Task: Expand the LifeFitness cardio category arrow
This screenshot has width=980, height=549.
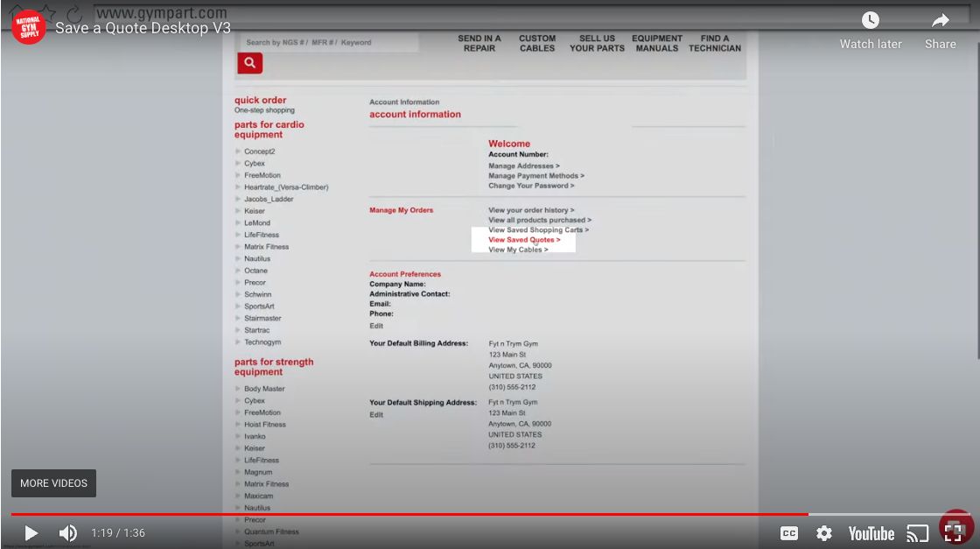Action: pyautogui.click(x=238, y=235)
